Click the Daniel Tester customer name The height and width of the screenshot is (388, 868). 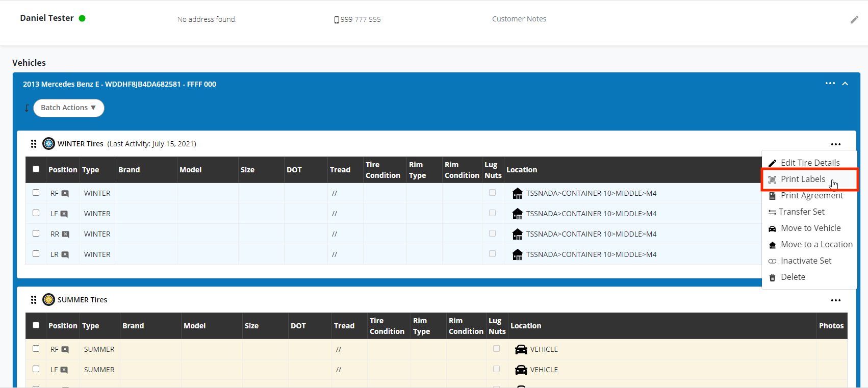(47, 18)
